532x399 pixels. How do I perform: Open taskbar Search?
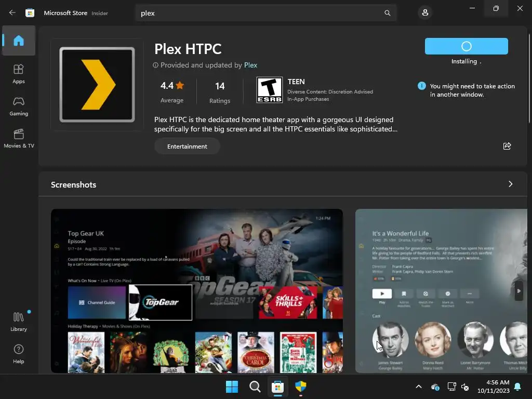pyautogui.click(x=255, y=387)
